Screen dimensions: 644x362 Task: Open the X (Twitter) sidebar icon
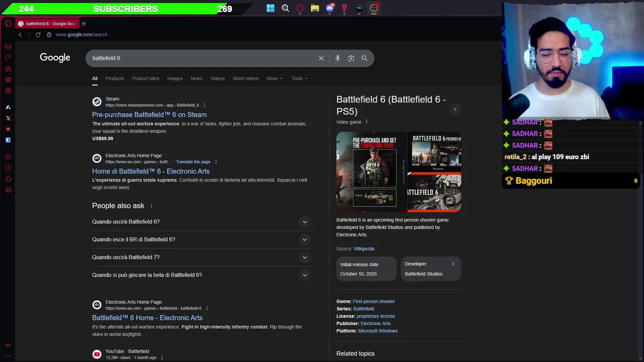[x=8, y=118]
